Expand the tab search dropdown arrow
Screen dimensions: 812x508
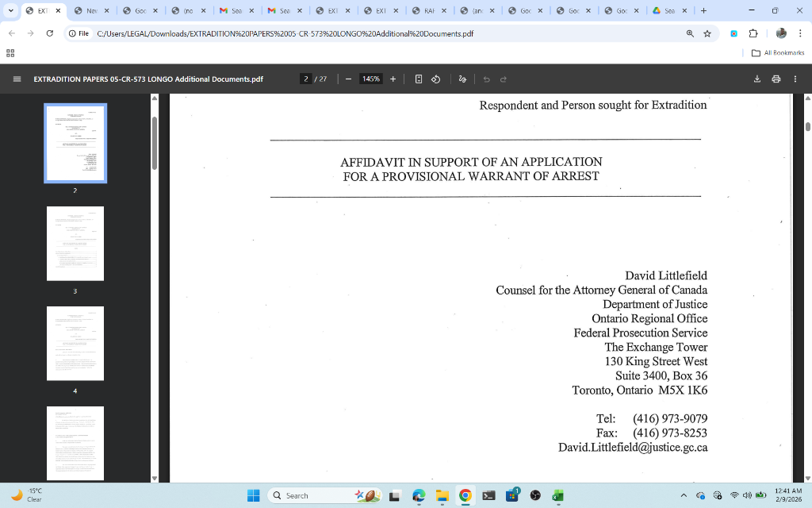pos(10,11)
